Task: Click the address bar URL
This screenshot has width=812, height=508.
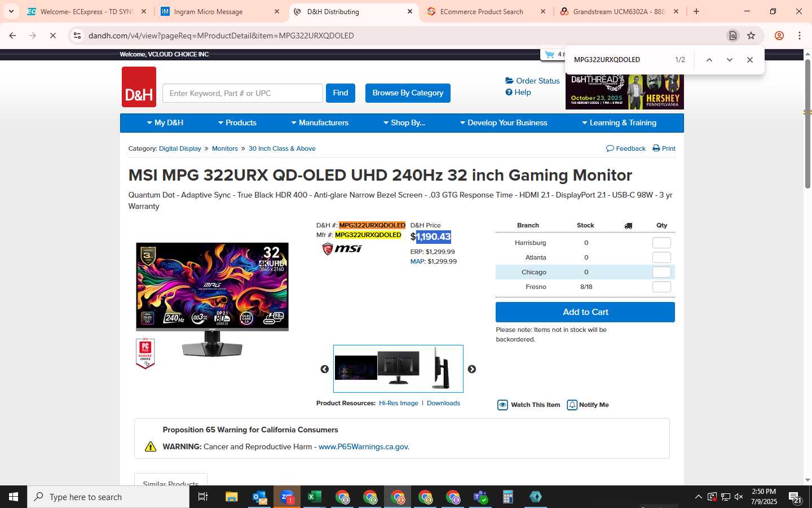Action: 221,36
